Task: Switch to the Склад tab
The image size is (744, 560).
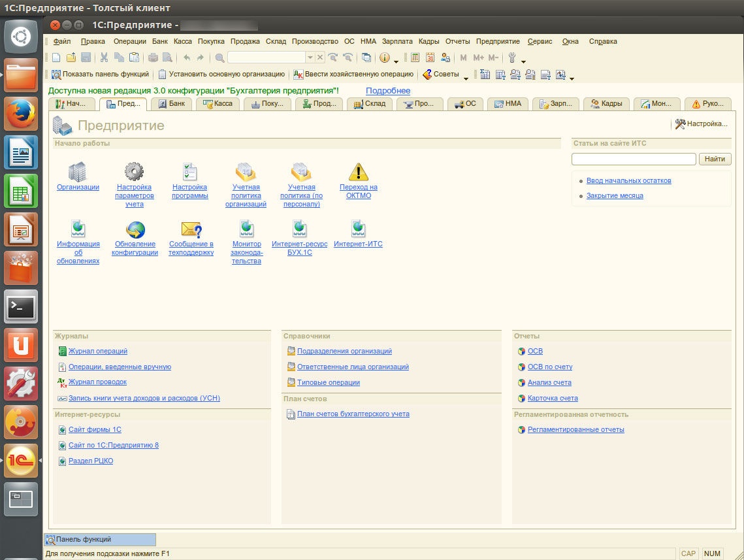Action: tap(370, 104)
